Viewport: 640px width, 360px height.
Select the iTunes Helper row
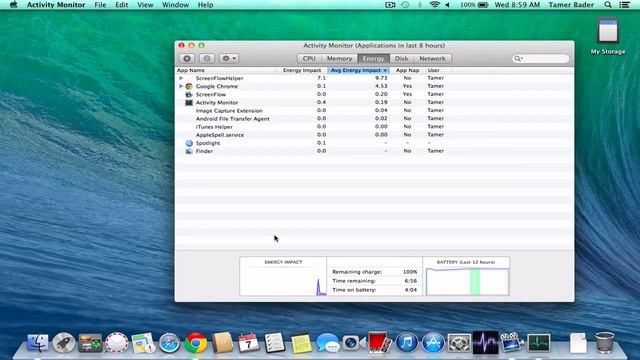374,127
